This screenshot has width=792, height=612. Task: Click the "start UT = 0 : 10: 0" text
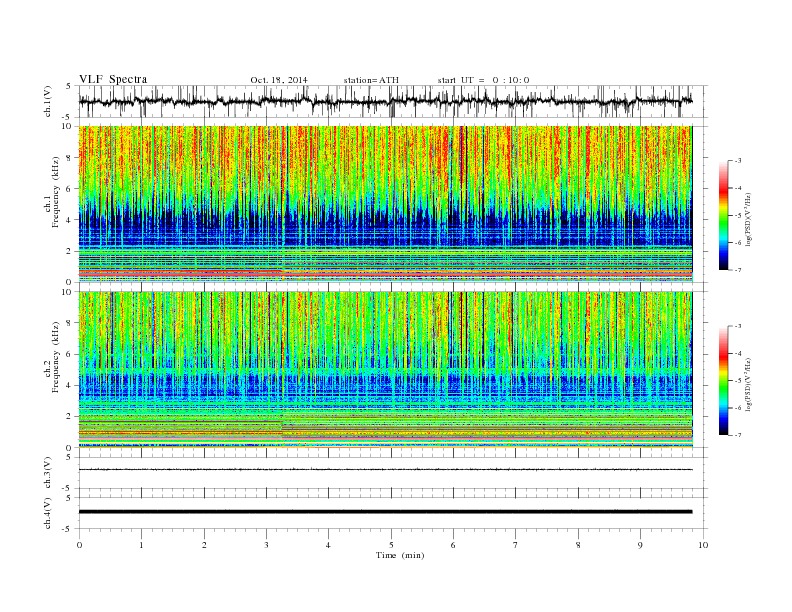[483, 80]
